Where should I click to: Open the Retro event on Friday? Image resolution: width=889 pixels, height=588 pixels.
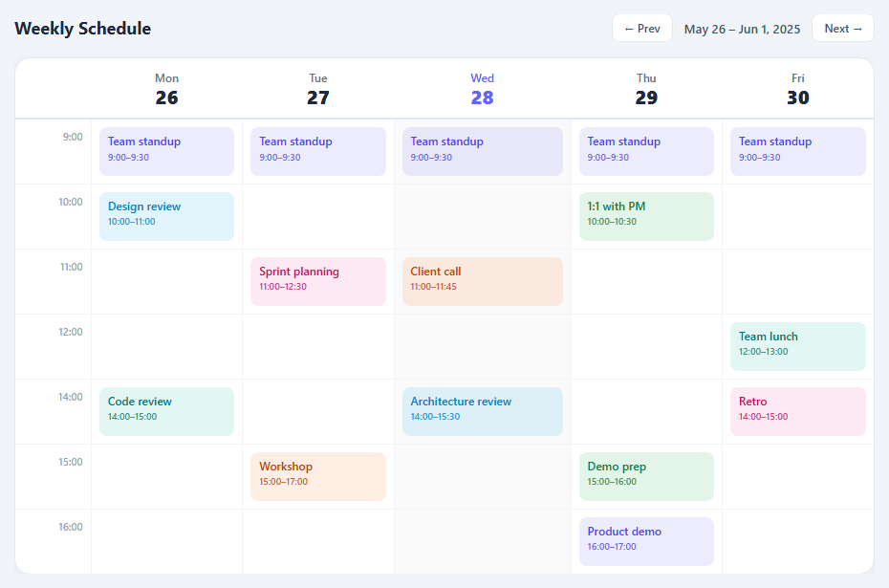coord(798,412)
